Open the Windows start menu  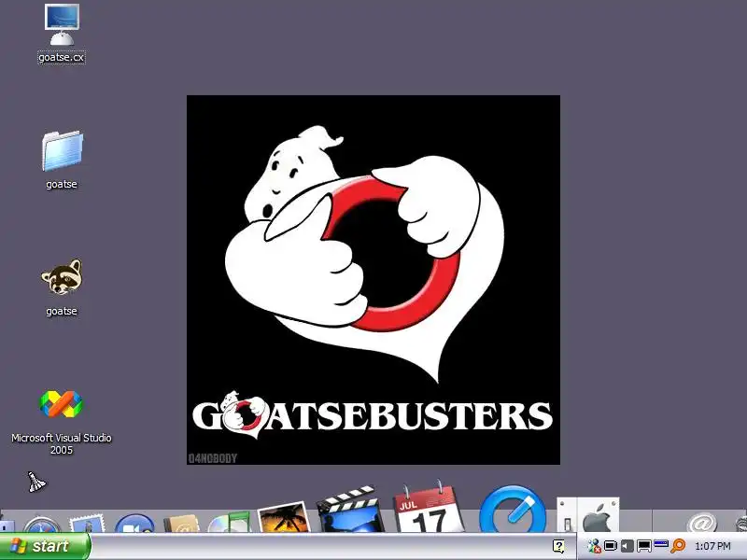[45, 546]
